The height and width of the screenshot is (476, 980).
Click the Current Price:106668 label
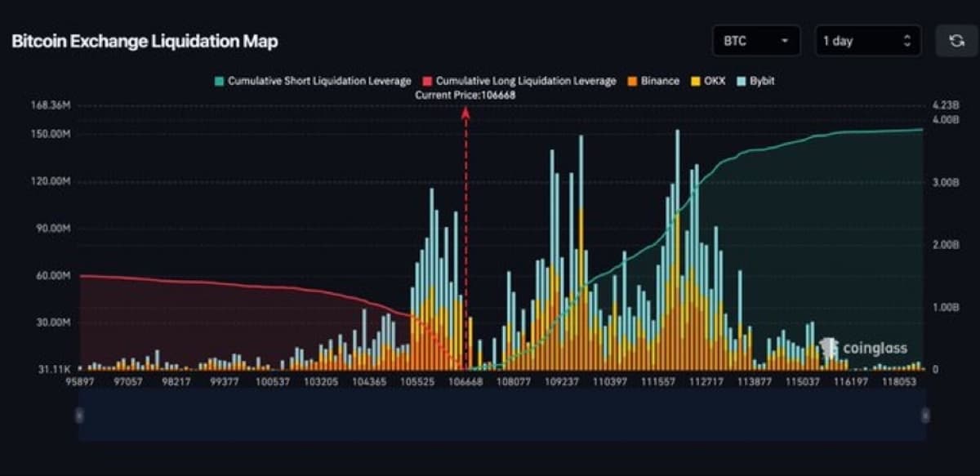[x=465, y=95]
